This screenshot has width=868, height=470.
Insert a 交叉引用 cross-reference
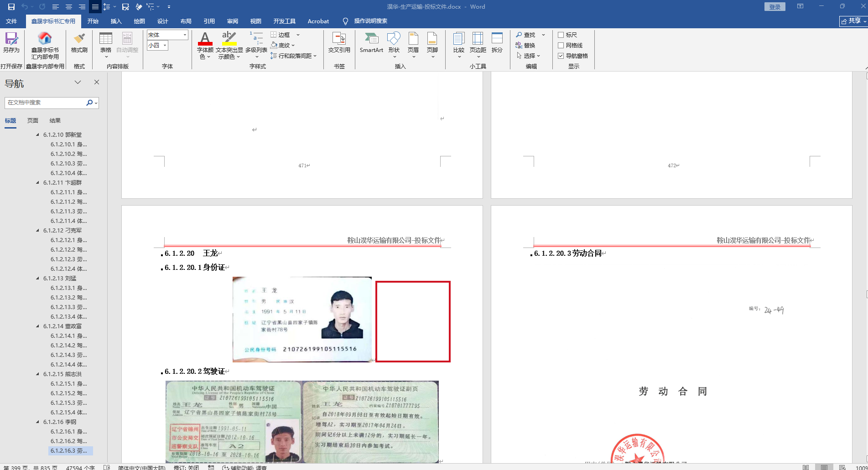tap(339, 42)
